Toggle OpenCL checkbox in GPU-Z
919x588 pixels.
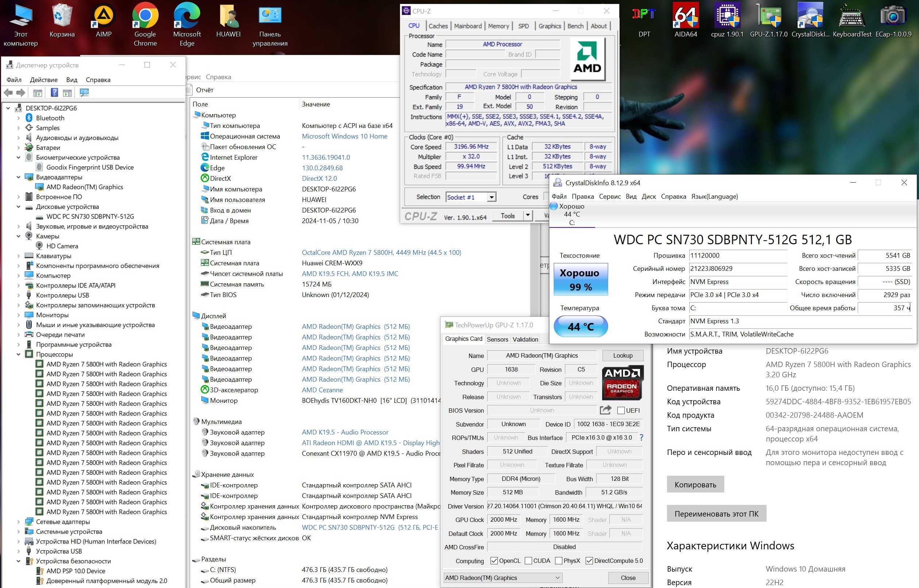pyautogui.click(x=494, y=561)
